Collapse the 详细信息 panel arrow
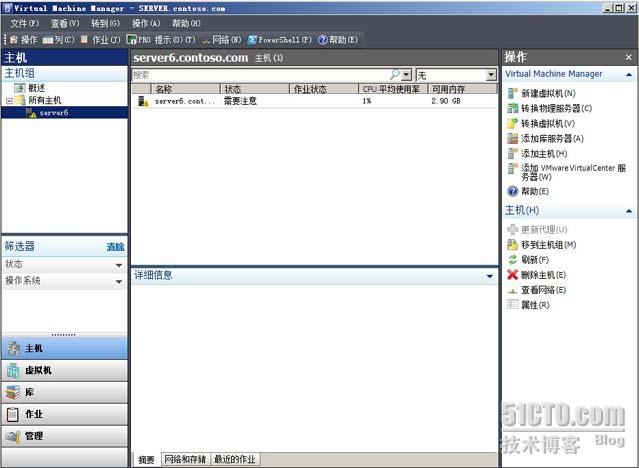Screen dimensions: 639x468 489,276
